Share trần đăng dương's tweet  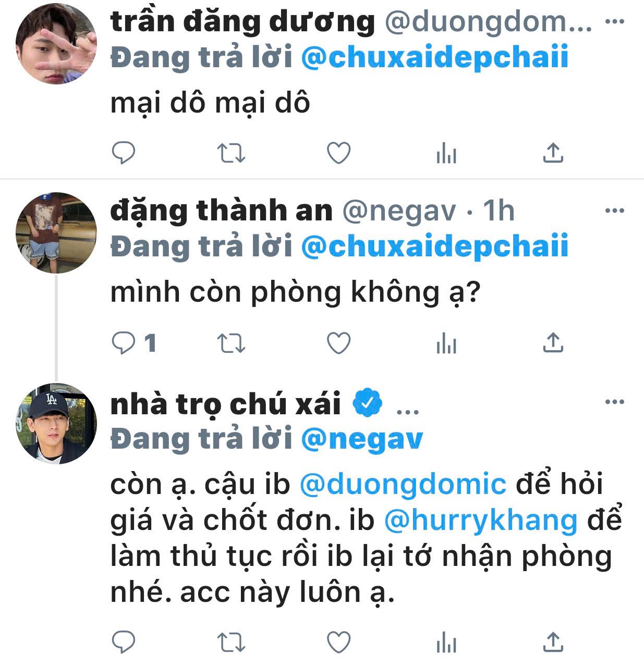(553, 153)
